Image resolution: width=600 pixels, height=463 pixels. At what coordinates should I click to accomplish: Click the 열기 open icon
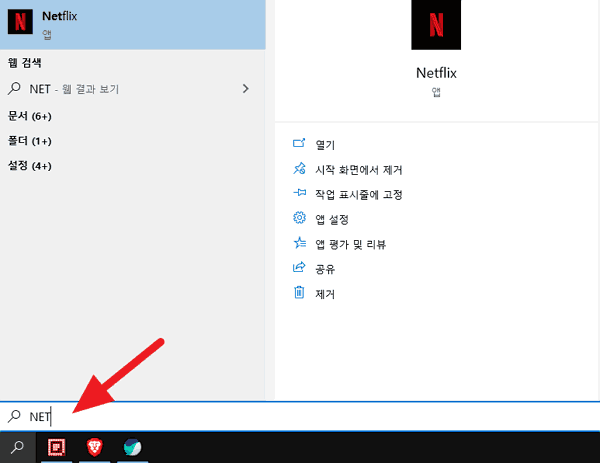click(x=299, y=143)
